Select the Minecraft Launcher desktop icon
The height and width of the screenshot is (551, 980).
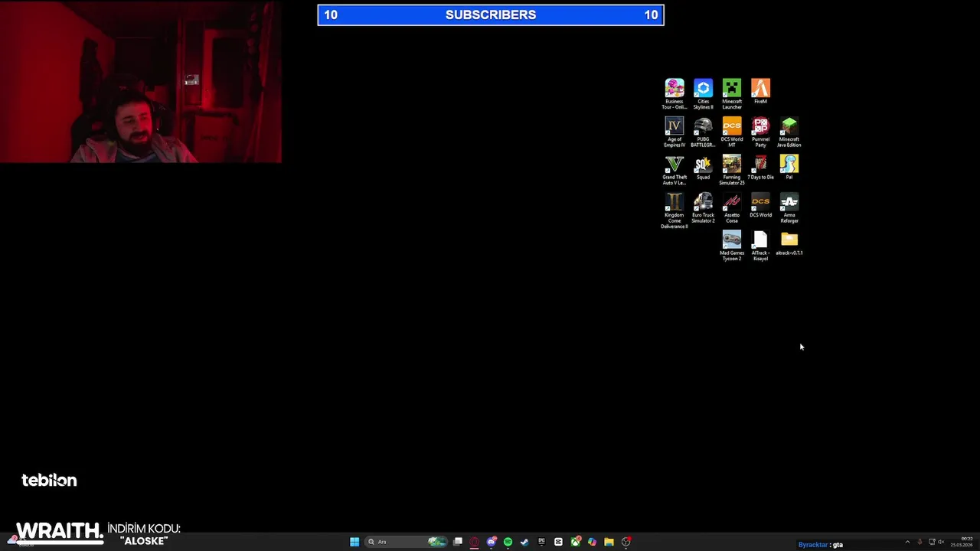(732, 94)
